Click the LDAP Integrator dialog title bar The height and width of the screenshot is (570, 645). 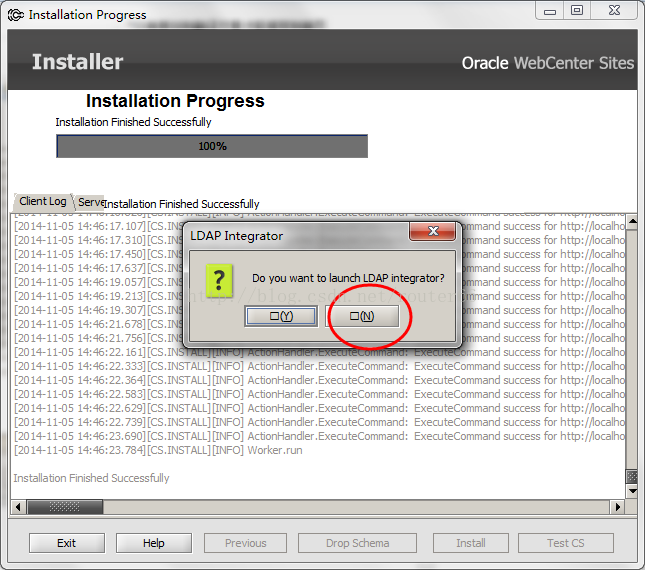pos(298,236)
